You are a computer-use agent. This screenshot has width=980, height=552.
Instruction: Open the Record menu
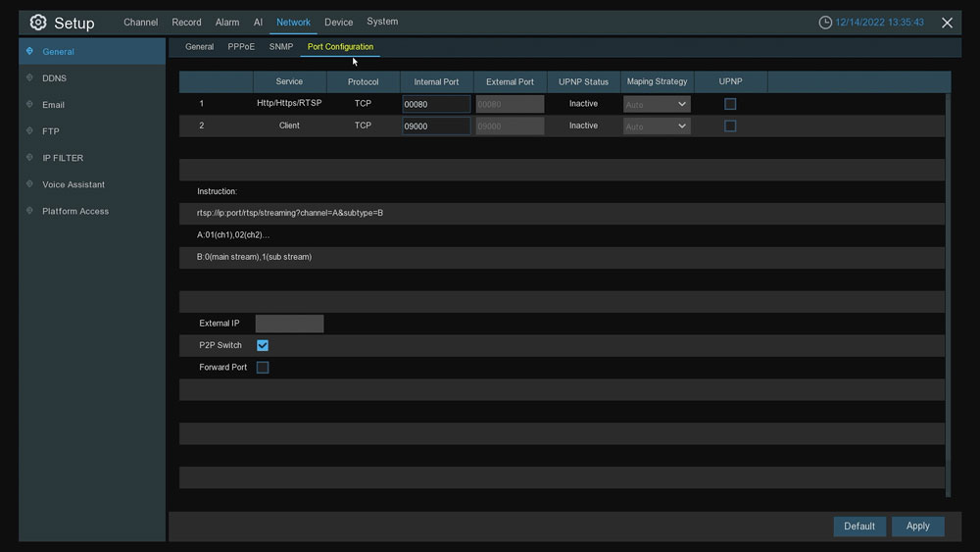click(x=186, y=22)
